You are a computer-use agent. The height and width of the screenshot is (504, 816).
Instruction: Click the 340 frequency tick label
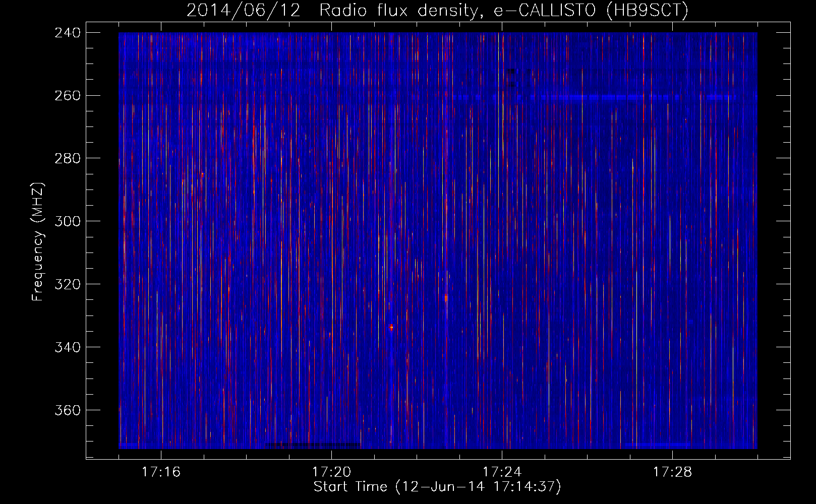tap(68, 347)
